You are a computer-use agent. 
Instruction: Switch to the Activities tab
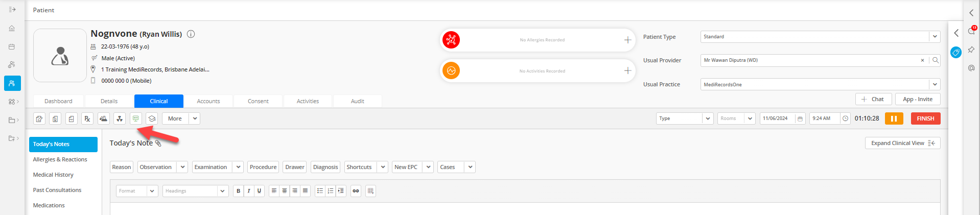[308, 101]
